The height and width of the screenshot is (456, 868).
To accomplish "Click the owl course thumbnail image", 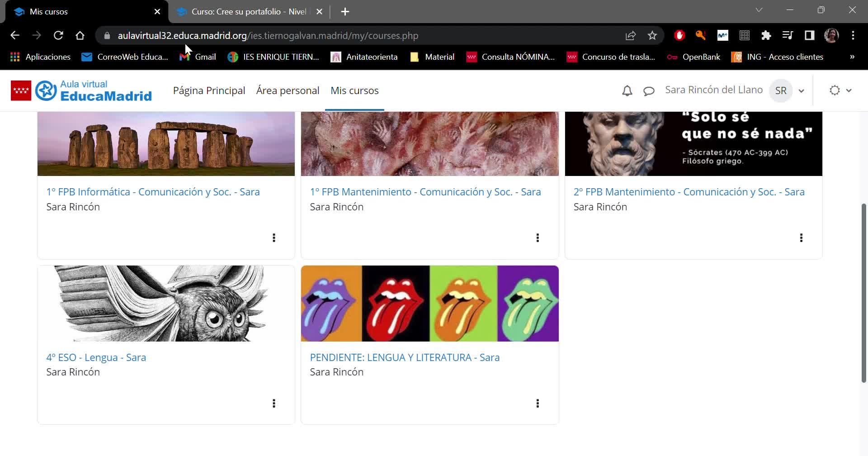I will [x=166, y=303].
